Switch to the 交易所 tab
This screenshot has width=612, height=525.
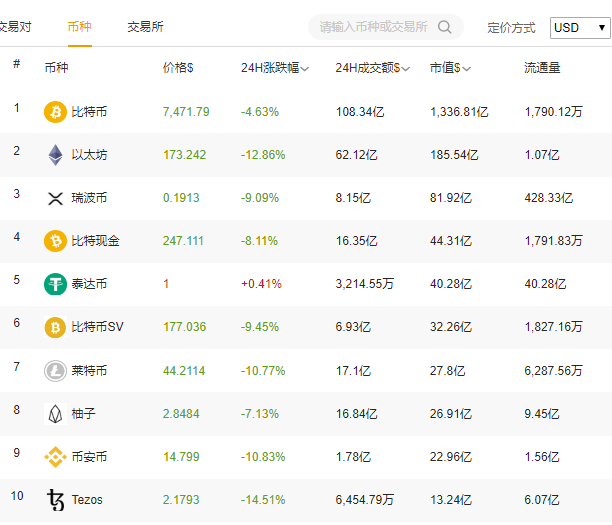145,27
